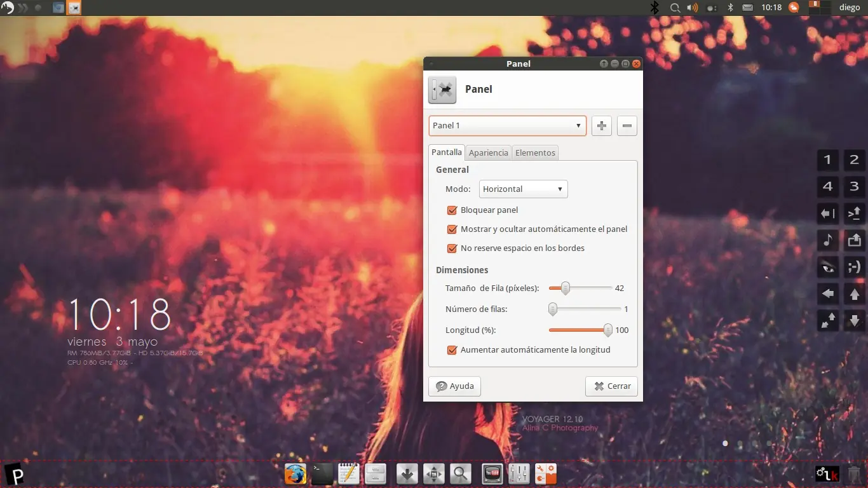Click the Número de filas slider handle
This screenshot has height=488, width=868.
[553, 309]
